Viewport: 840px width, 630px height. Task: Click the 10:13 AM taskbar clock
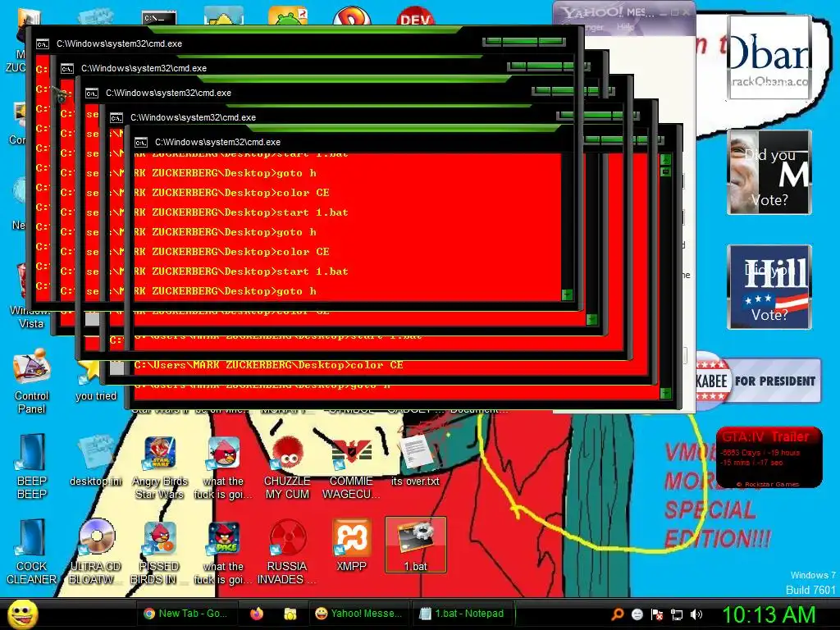[x=769, y=614]
